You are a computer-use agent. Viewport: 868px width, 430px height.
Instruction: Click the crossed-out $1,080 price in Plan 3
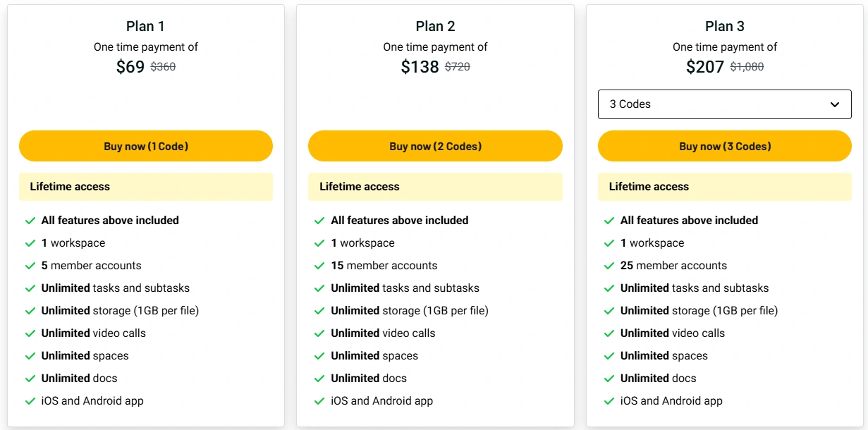pyautogui.click(x=747, y=67)
